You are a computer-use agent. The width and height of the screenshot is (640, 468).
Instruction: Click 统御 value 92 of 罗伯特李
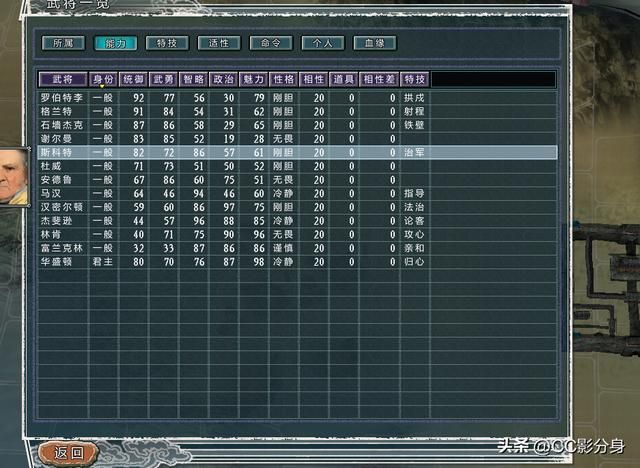click(x=139, y=98)
